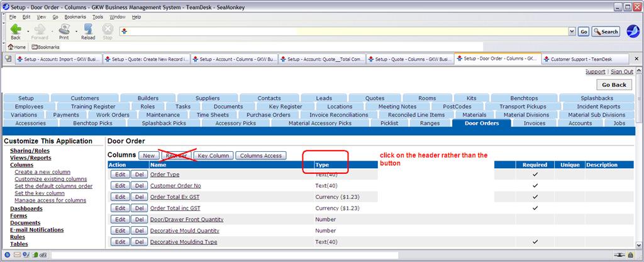Open Mail & Newsgroups from status bar
644x262 pixels.
point(17,255)
